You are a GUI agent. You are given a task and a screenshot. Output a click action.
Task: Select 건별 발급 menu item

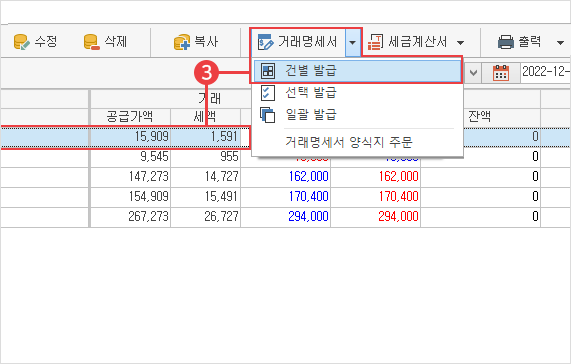pos(356,71)
